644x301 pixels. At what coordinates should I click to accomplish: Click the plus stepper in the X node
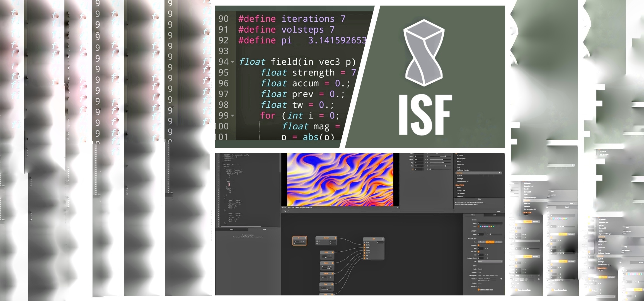tap(303, 241)
